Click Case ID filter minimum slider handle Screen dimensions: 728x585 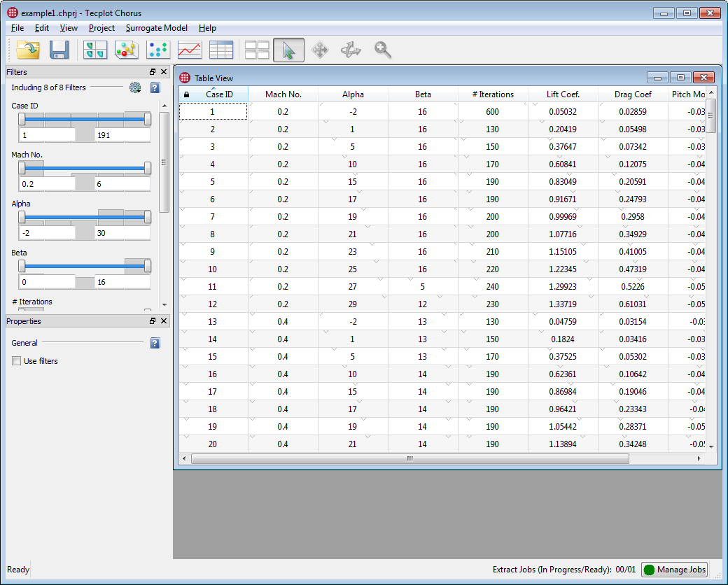click(x=22, y=119)
